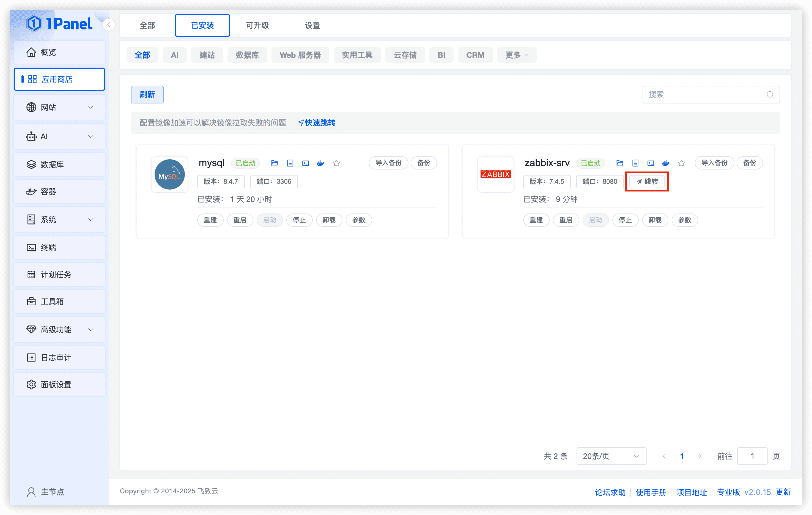The width and height of the screenshot is (812, 515).
Task: Click mysql log document icon
Action: click(x=290, y=163)
